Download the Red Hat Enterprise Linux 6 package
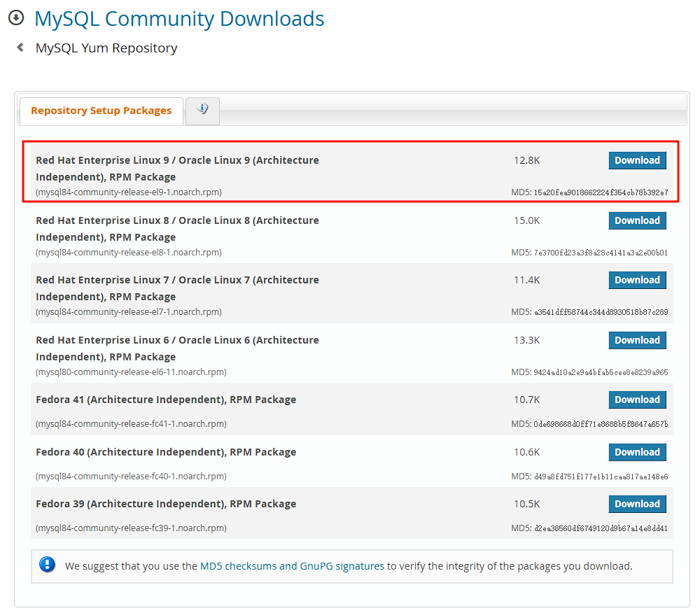 point(637,339)
